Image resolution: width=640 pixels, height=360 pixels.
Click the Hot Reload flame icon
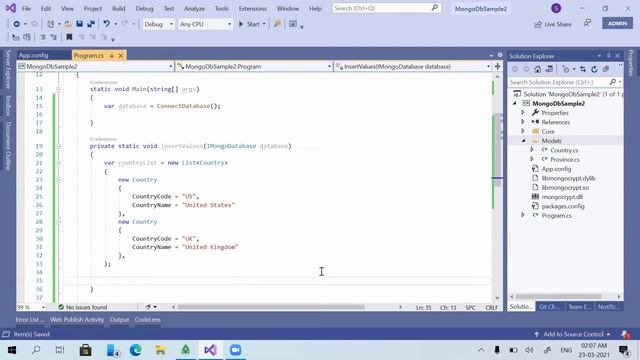(278, 24)
